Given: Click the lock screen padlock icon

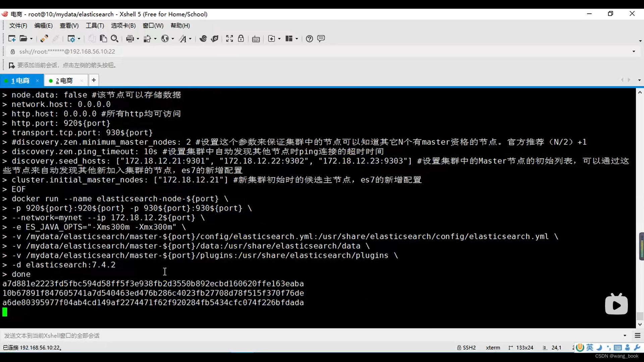Looking at the screenshot, I should tap(241, 39).
